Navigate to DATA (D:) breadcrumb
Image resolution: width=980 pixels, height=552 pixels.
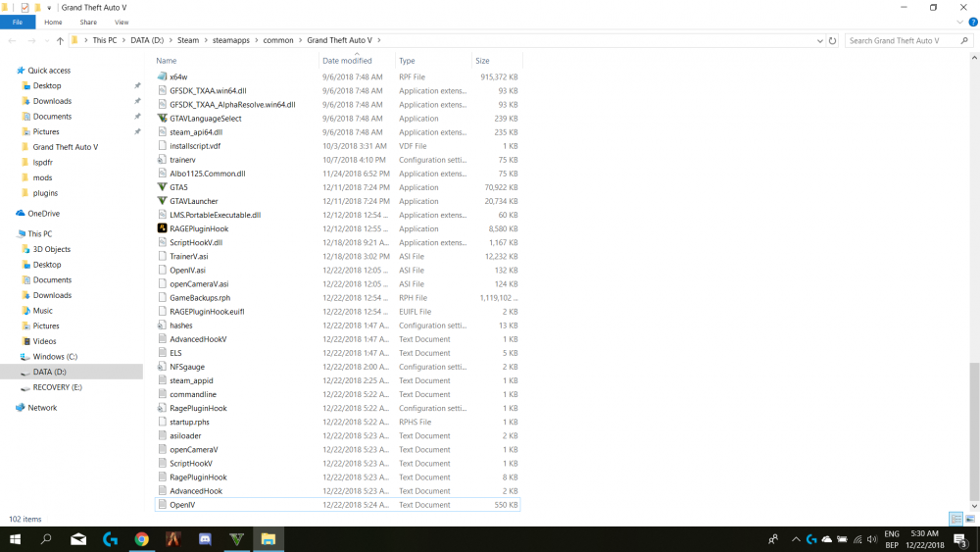(147, 40)
